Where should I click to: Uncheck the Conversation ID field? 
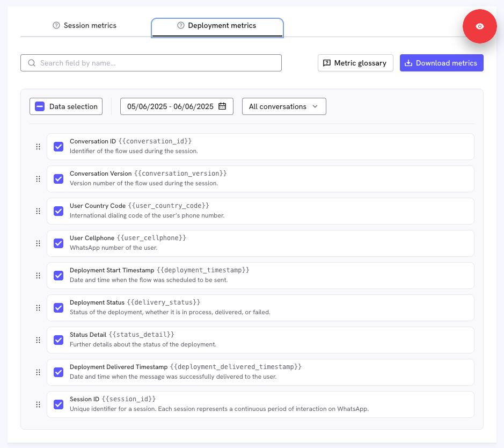tap(59, 147)
